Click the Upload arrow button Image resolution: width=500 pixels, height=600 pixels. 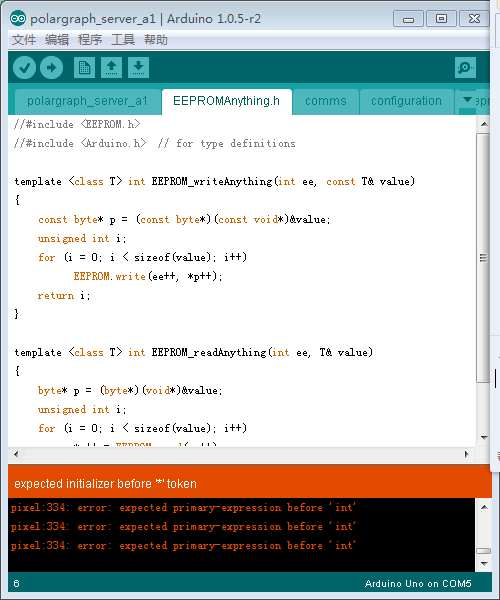pos(52,68)
